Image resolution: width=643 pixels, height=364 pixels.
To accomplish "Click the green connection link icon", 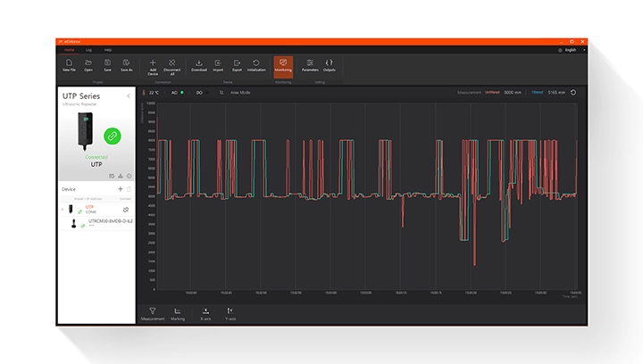I will point(113,136).
